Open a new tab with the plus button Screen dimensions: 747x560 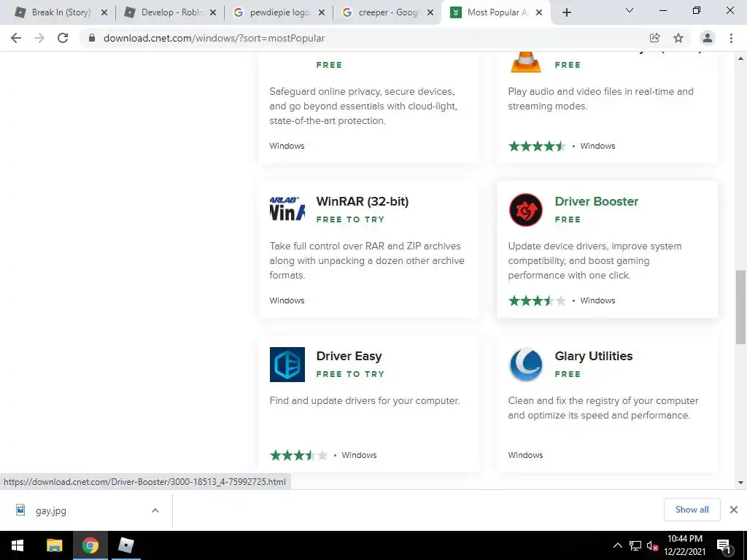click(x=566, y=12)
